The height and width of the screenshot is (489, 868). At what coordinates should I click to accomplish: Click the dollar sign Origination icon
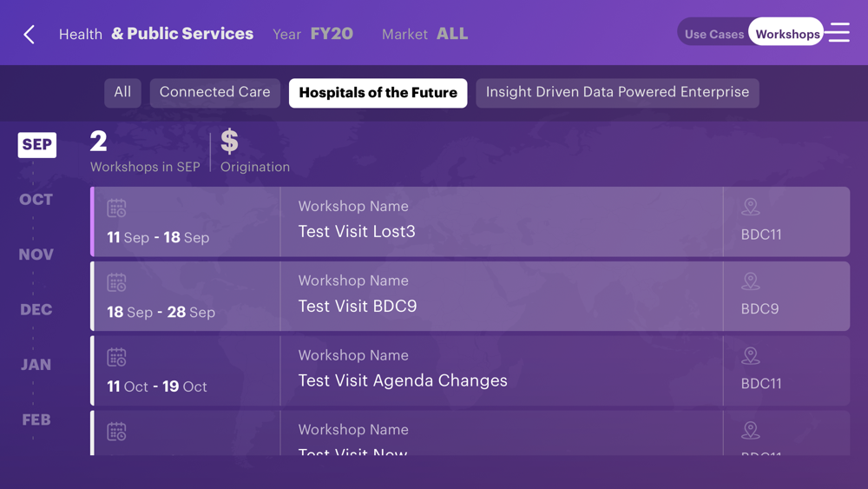coord(230,142)
